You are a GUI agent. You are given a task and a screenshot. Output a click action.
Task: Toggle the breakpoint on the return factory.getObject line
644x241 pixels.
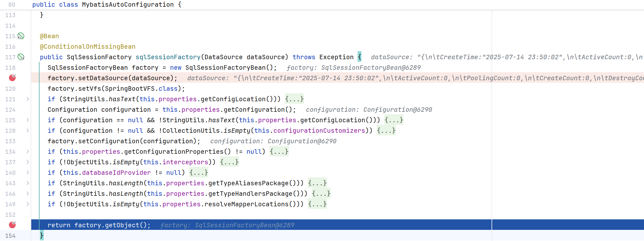(x=12, y=225)
